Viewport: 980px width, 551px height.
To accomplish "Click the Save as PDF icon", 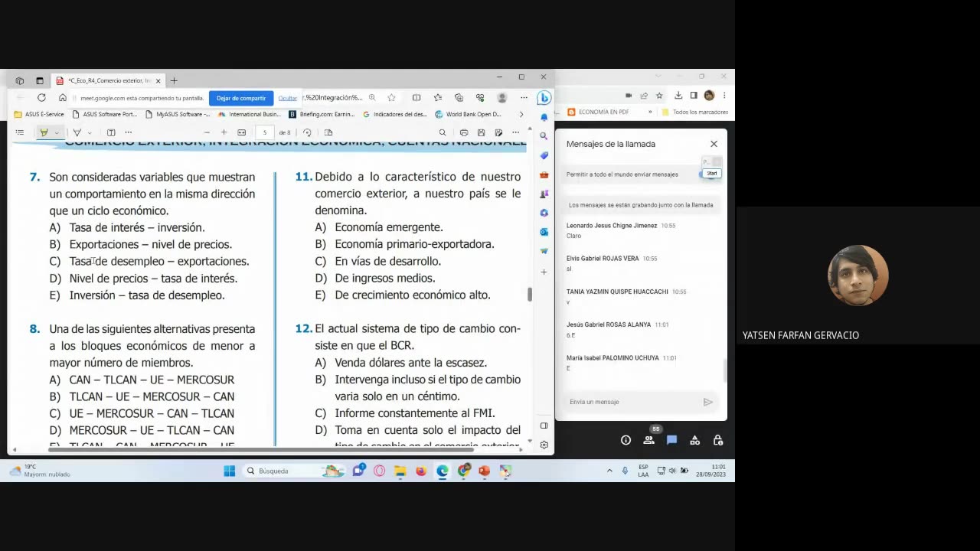I will [x=498, y=132].
